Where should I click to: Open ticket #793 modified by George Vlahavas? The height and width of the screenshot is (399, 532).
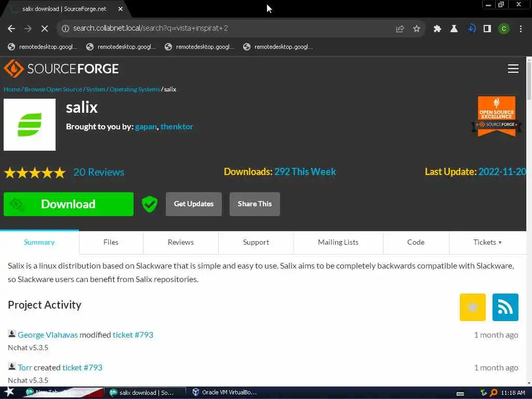133,335
